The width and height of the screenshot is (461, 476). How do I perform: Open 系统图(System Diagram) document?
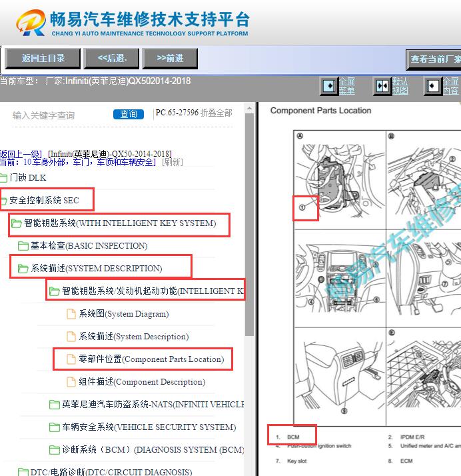click(124, 313)
